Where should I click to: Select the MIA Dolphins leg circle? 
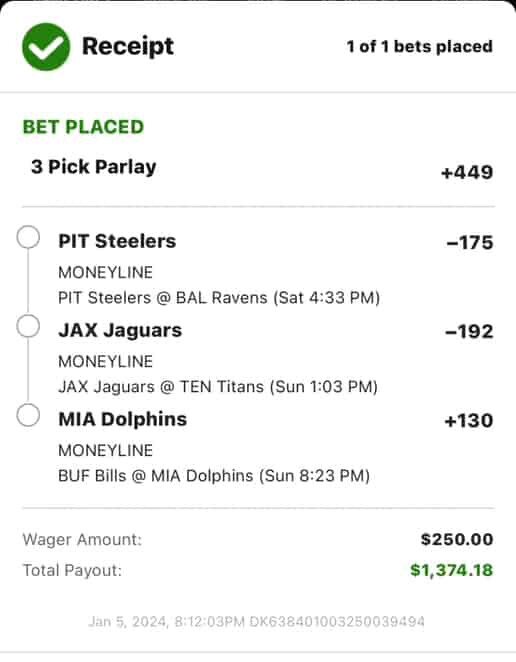pos(28,415)
